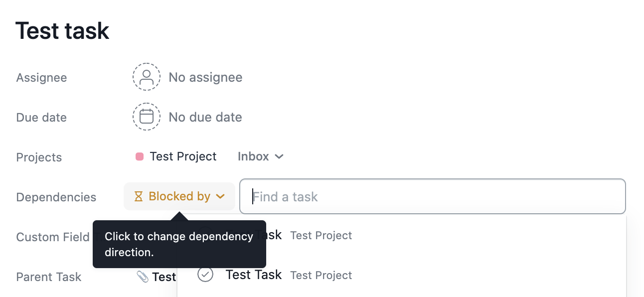Open the Inbox section dropdown

point(260,157)
